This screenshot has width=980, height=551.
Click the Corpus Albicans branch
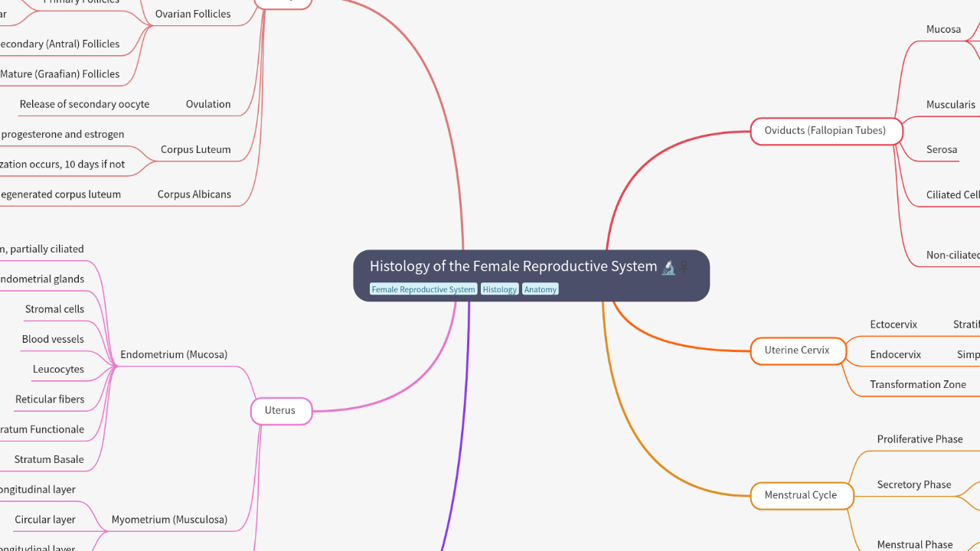click(x=194, y=194)
